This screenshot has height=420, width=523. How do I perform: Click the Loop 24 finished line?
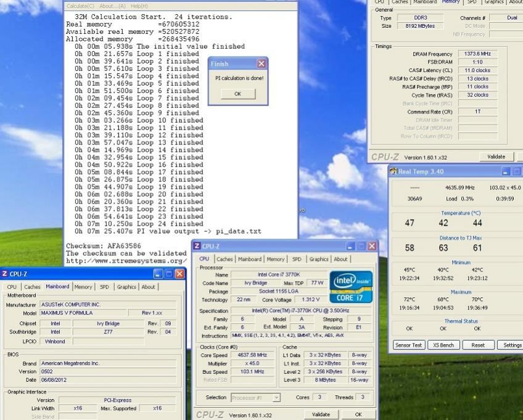click(x=139, y=224)
